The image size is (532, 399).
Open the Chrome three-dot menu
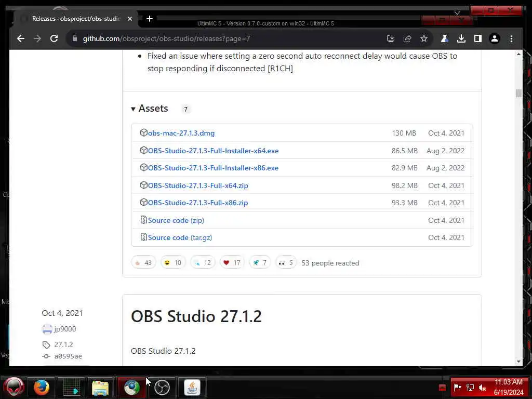511,38
